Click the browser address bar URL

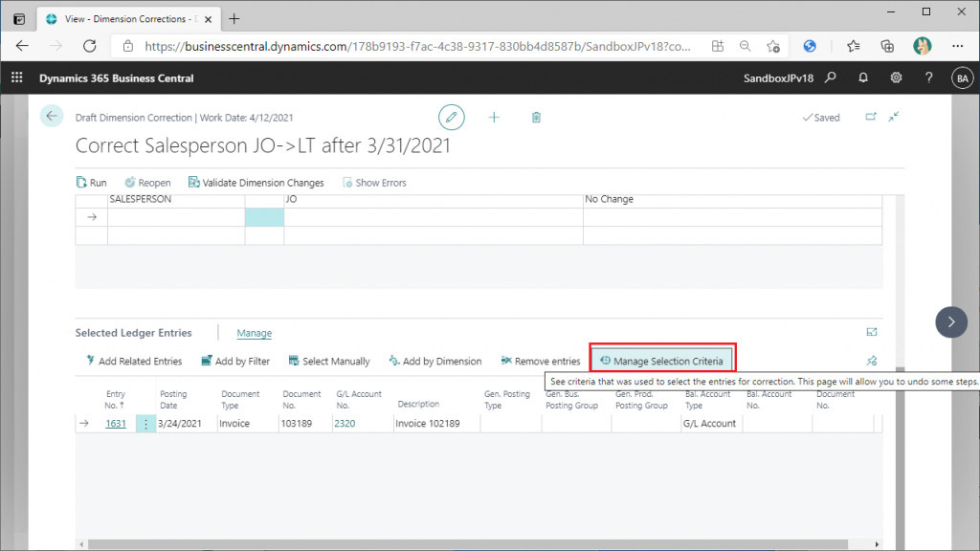pos(417,46)
